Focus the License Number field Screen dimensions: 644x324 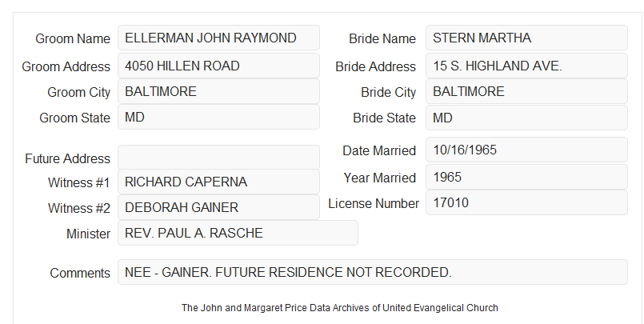526,202
